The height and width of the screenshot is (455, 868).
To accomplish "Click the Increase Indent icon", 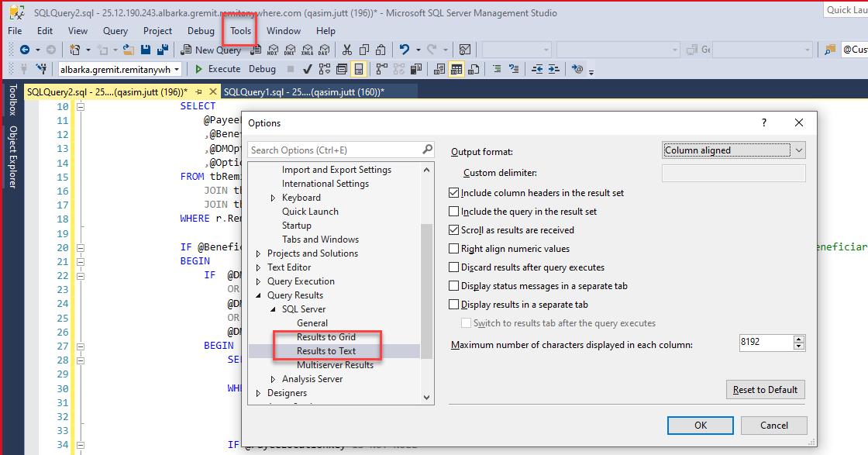I will pyautogui.click(x=554, y=69).
